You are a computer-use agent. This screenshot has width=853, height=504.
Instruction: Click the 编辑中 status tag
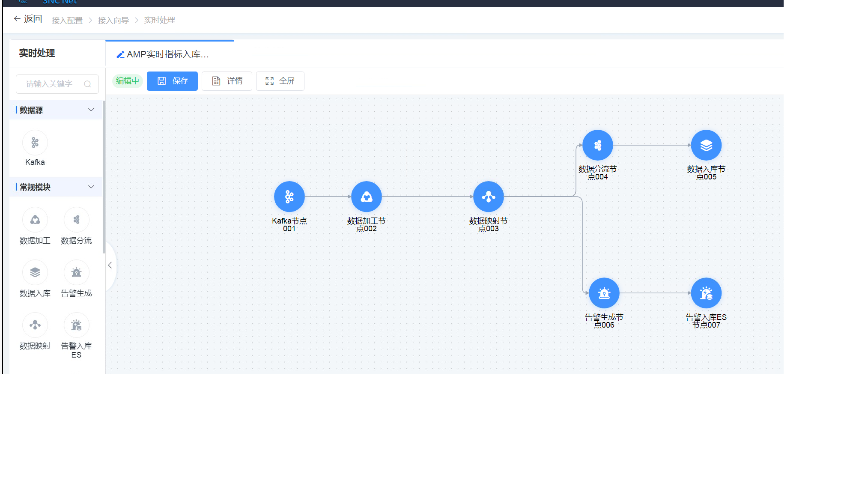[128, 81]
